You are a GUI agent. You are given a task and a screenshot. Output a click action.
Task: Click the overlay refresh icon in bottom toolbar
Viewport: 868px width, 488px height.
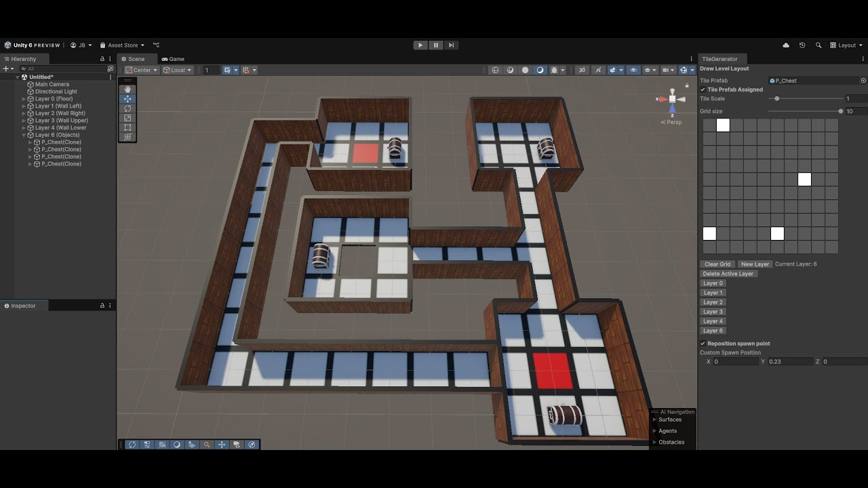(132, 445)
